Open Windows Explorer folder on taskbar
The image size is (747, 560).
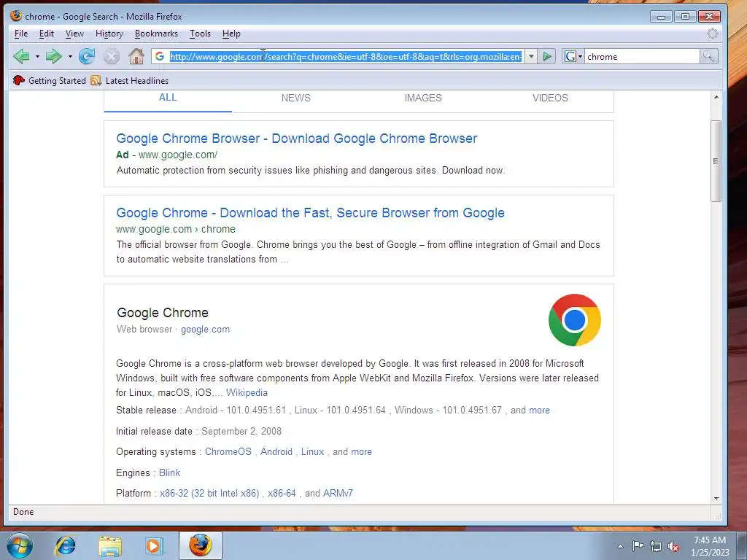[x=110, y=545]
